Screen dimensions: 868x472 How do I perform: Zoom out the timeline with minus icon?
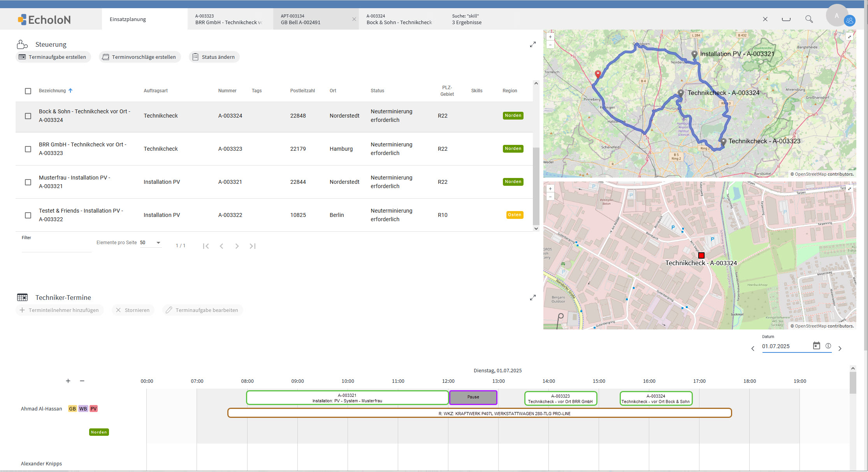point(82,381)
